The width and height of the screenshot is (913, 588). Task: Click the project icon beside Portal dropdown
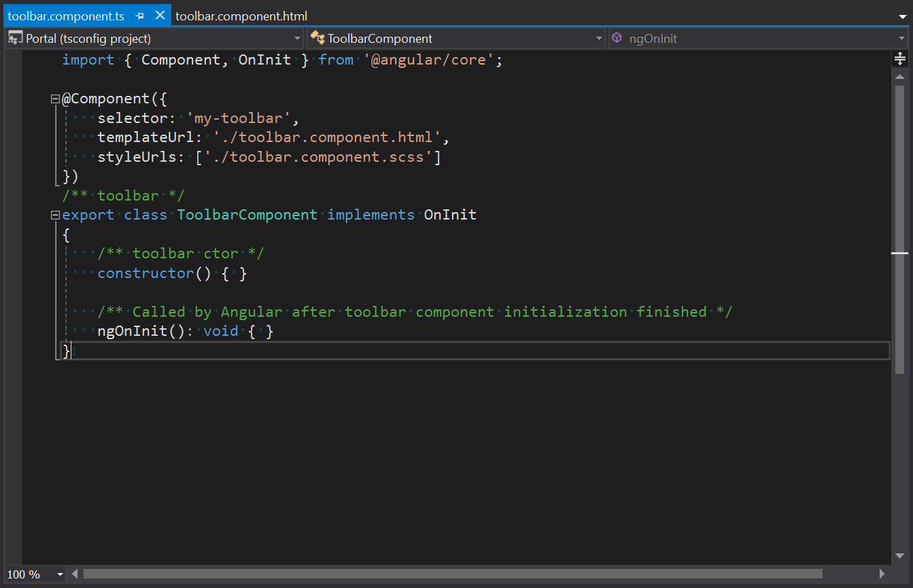pos(12,38)
